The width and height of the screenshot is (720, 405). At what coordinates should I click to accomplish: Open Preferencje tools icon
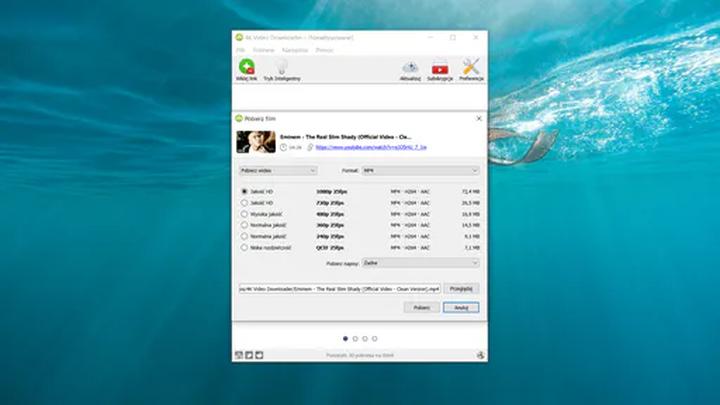pos(471,68)
